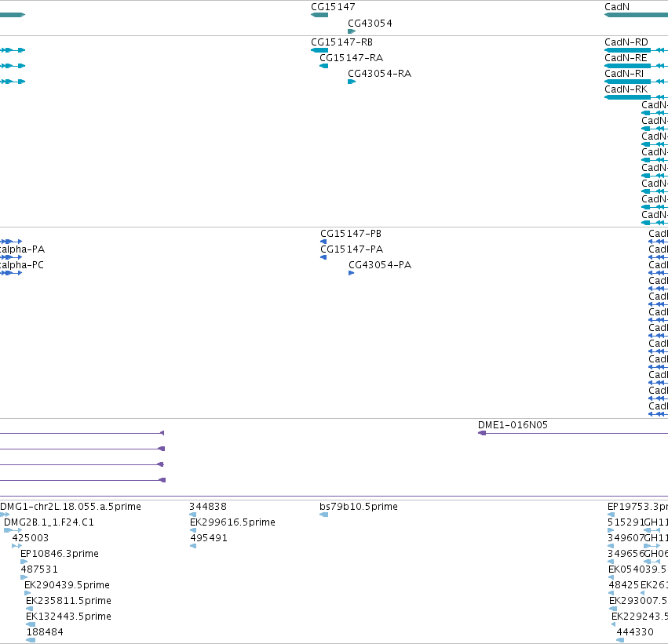Open insertion 188484
668x644 pixels.
tap(45, 632)
